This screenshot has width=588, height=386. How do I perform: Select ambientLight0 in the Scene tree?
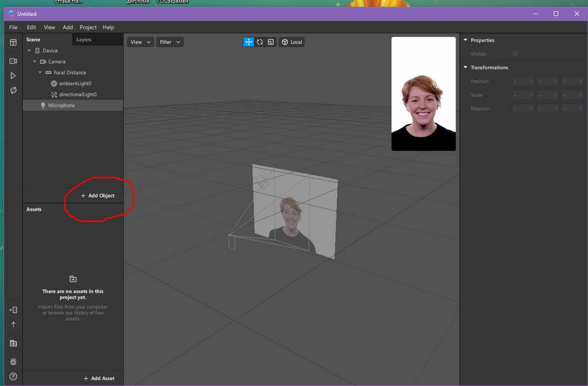(x=73, y=84)
